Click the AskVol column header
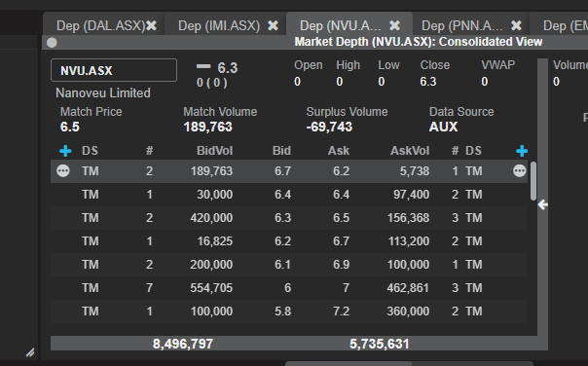Viewport: 588px width, 366px height. 410,151
